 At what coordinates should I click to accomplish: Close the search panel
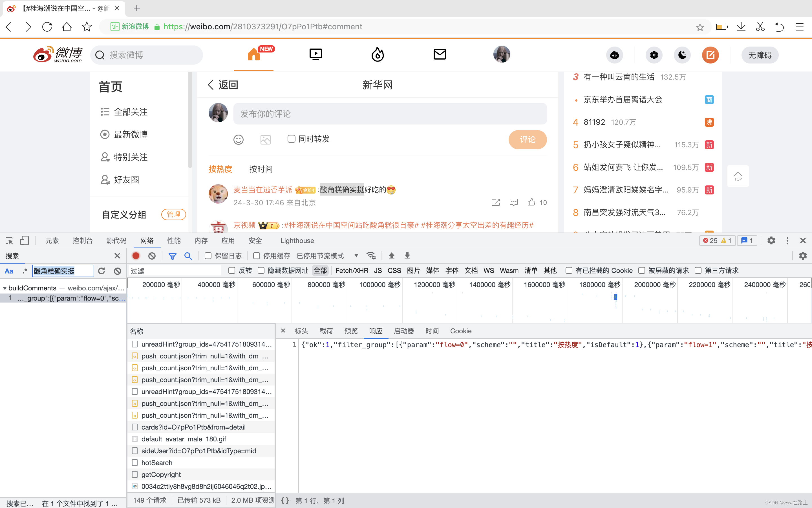coord(117,256)
